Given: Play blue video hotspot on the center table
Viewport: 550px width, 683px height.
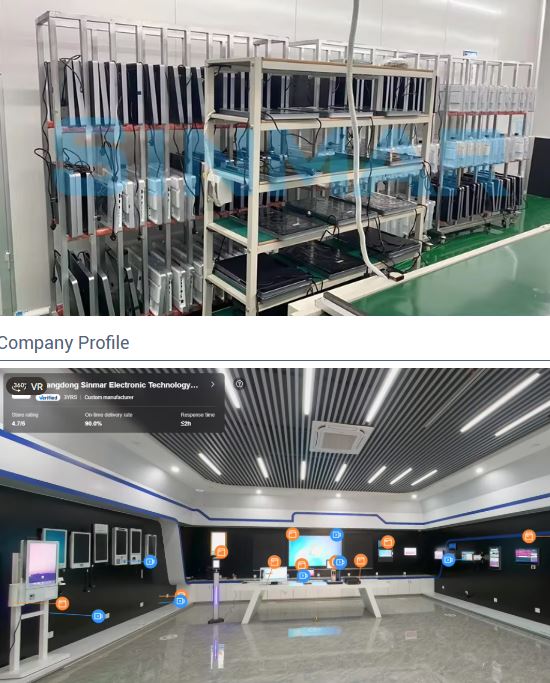Looking at the screenshot, I should (304, 576).
